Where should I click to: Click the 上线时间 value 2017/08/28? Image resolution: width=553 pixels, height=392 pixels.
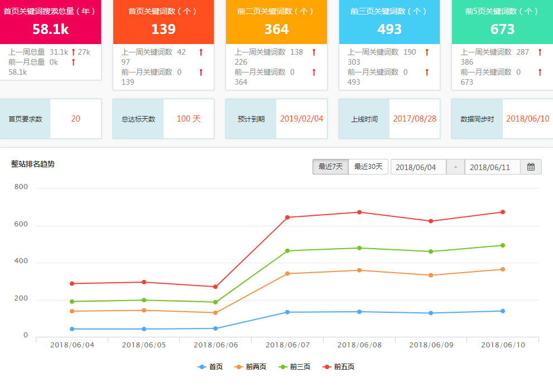pos(415,119)
